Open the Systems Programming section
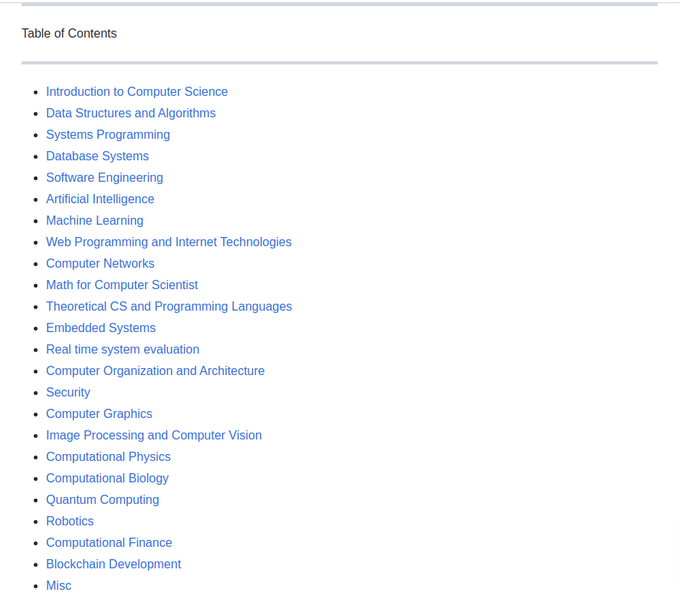The height and width of the screenshot is (599, 680). tap(108, 134)
